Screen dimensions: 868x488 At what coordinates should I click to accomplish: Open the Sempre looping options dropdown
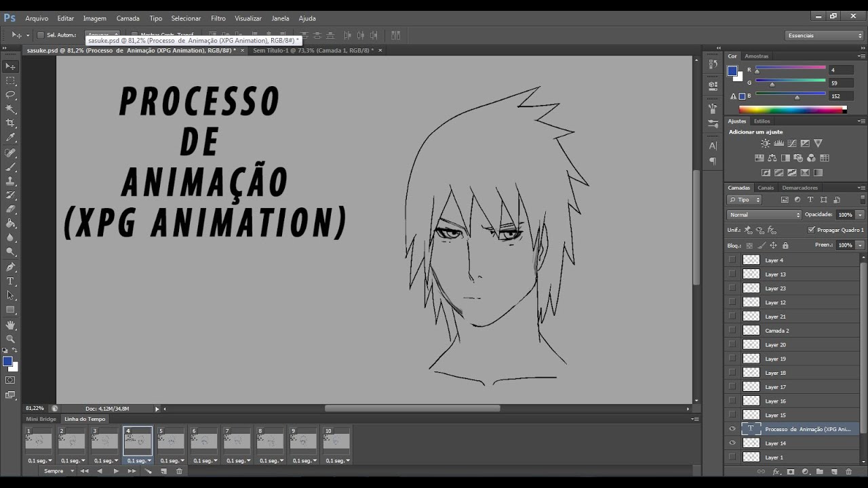[58, 471]
